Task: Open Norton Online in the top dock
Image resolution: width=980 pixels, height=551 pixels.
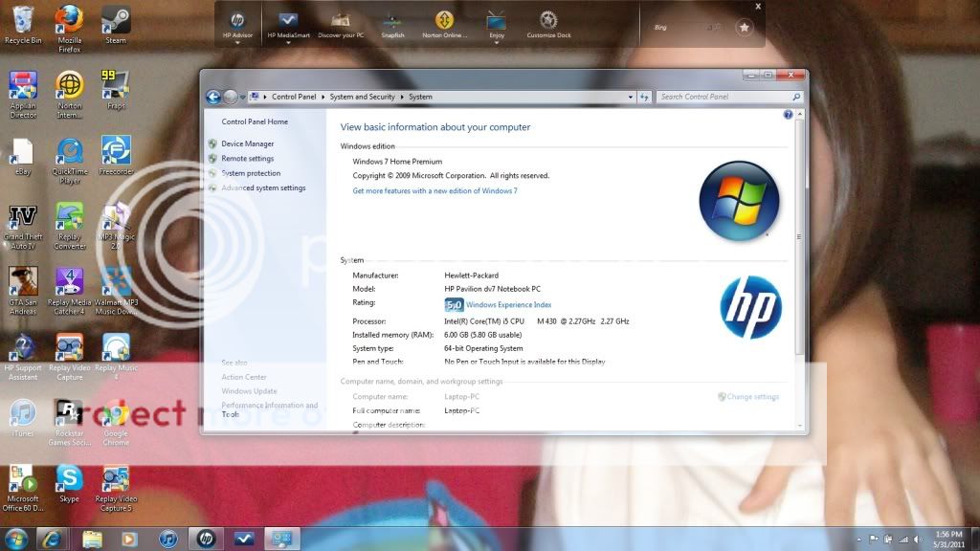Action: click(444, 26)
